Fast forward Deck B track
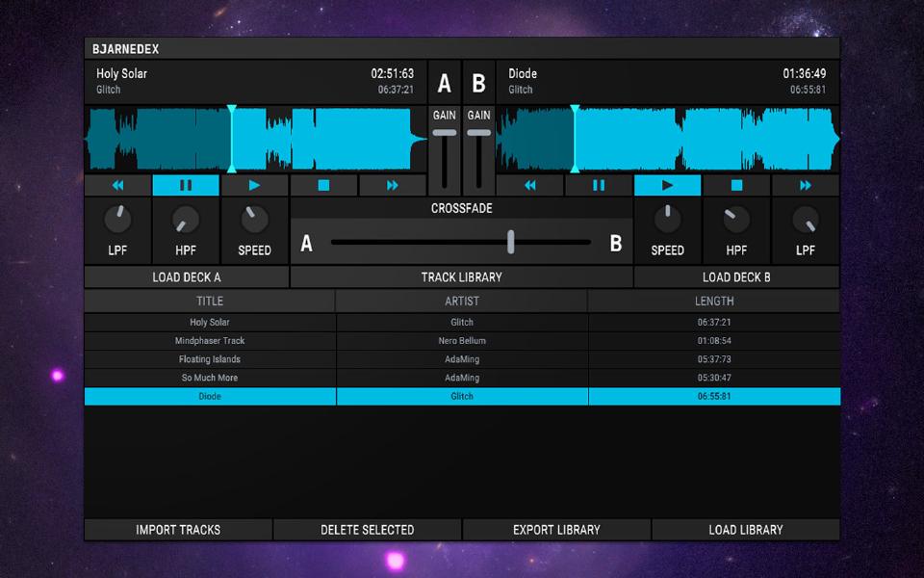The width and height of the screenshot is (924, 578). coord(805,185)
